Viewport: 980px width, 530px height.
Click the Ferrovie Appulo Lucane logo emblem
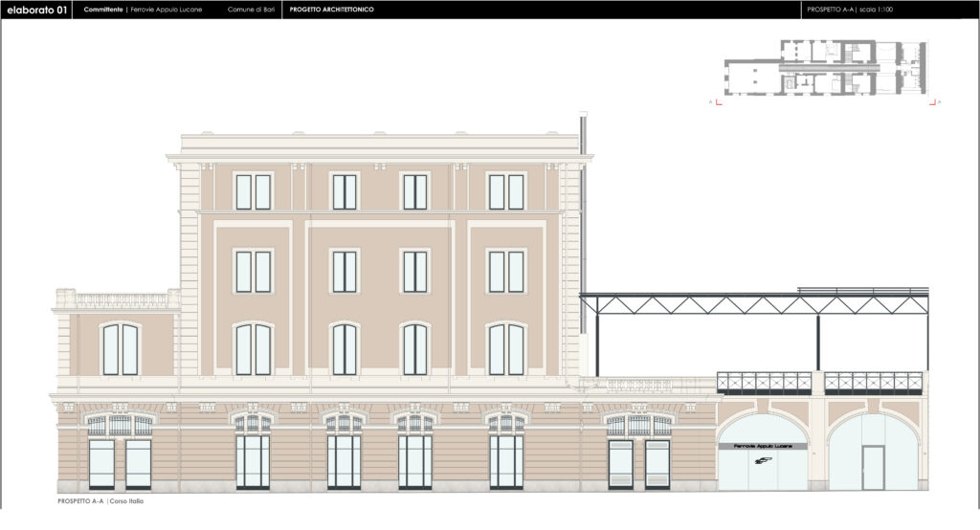click(x=763, y=461)
